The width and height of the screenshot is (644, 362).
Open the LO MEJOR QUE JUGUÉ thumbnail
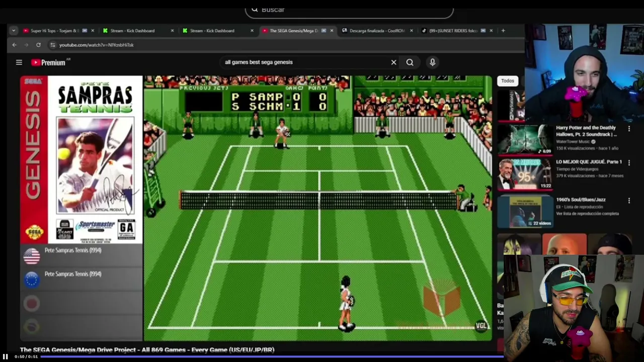[x=525, y=174]
